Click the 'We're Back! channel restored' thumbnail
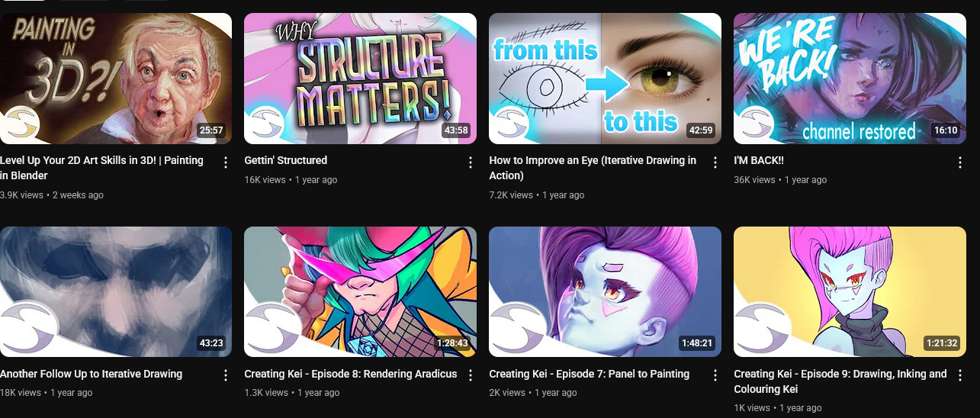980x418 pixels. click(x=850, y=79)
